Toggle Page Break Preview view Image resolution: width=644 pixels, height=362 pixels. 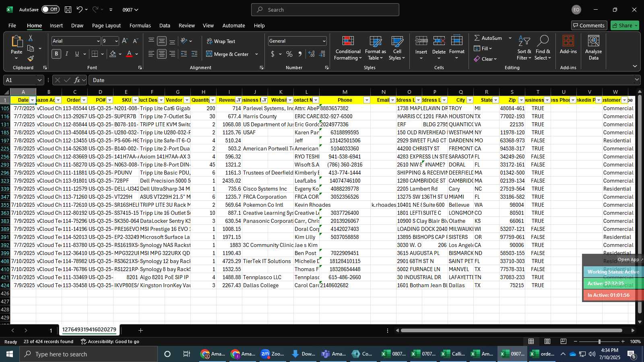coord(563,341)
